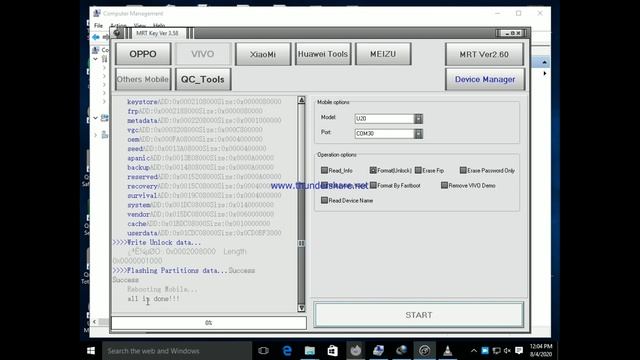The height and width of the screenshot is (360, 640).
Task: Open the Computer Management taskbar icon
Action: 378,351
